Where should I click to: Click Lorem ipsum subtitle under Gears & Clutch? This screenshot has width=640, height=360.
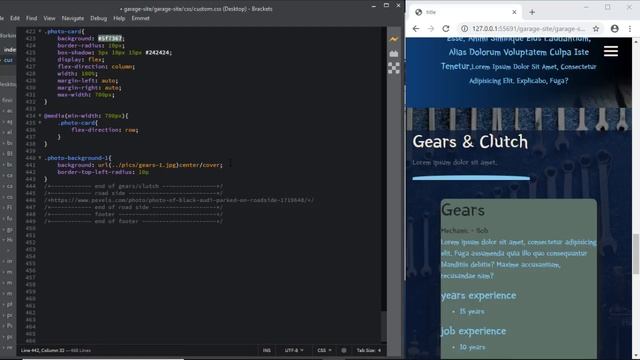(x=455, y=162)
